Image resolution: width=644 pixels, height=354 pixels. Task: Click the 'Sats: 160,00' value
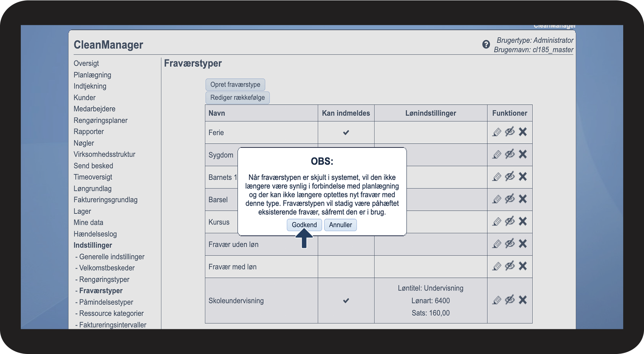[x=431, y=313]
